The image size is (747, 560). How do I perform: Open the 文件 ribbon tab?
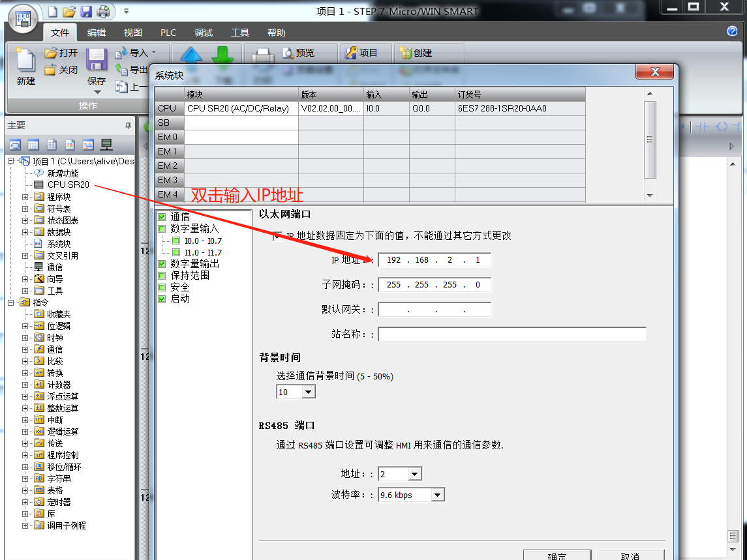(60, 33)
